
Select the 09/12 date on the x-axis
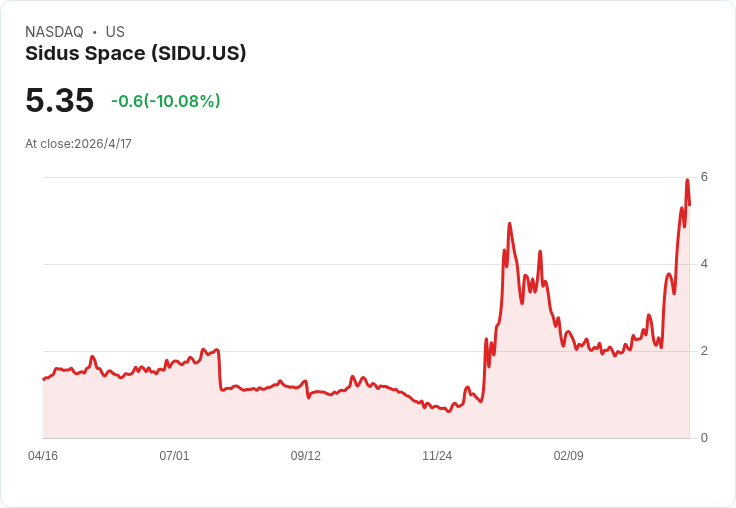click(306, 456)
